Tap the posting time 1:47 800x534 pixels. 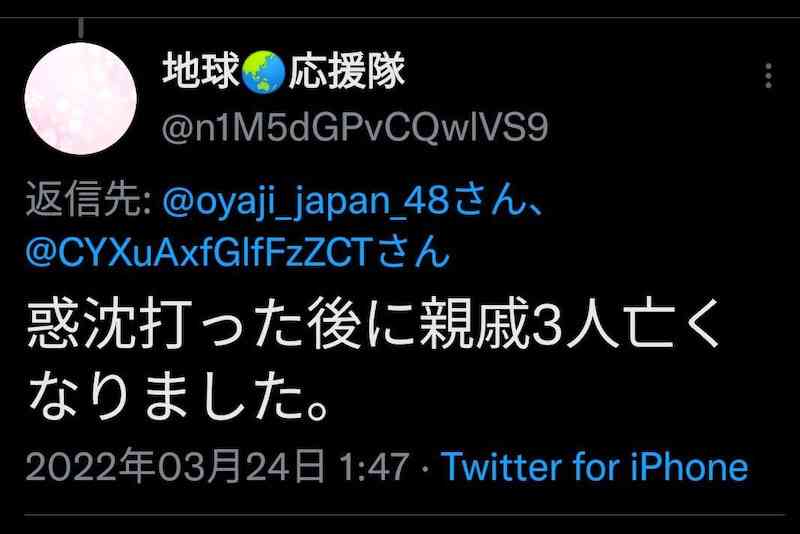[374, 467]
